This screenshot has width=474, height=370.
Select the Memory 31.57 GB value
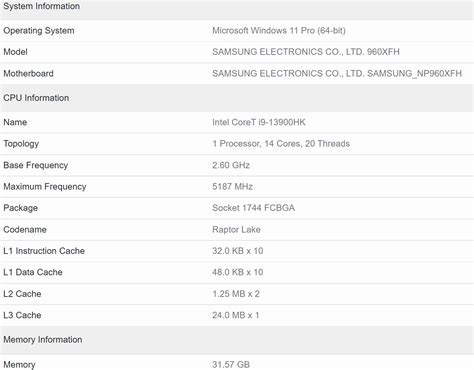[231, 365]
